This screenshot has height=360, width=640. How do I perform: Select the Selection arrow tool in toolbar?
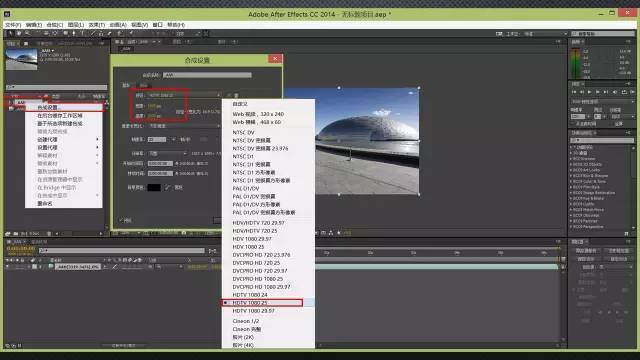(10, 33)
